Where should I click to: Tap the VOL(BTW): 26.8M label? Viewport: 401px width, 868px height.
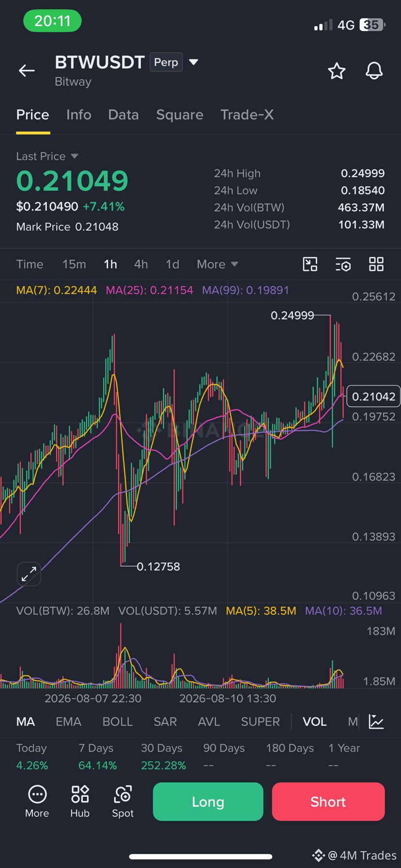tap(62, 610)
